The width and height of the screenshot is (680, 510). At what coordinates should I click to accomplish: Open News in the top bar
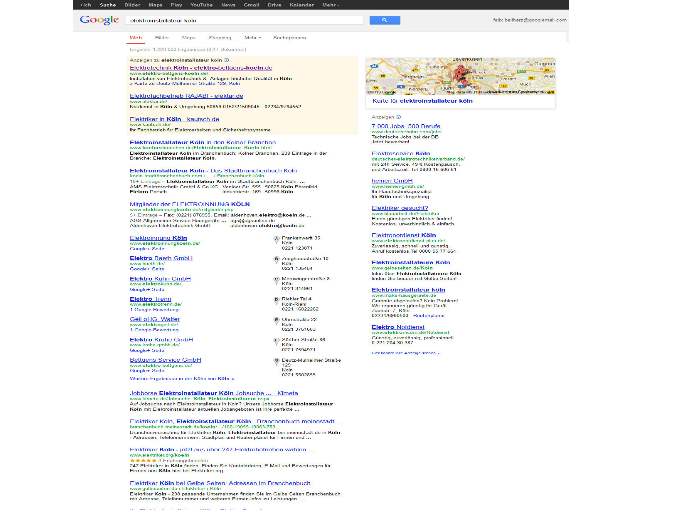(228, 5)
